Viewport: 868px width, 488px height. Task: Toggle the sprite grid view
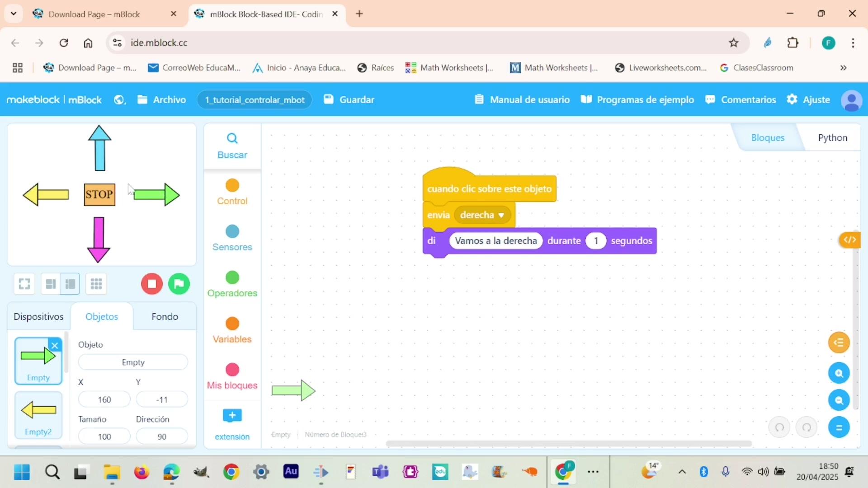click(x=96, y=284)
